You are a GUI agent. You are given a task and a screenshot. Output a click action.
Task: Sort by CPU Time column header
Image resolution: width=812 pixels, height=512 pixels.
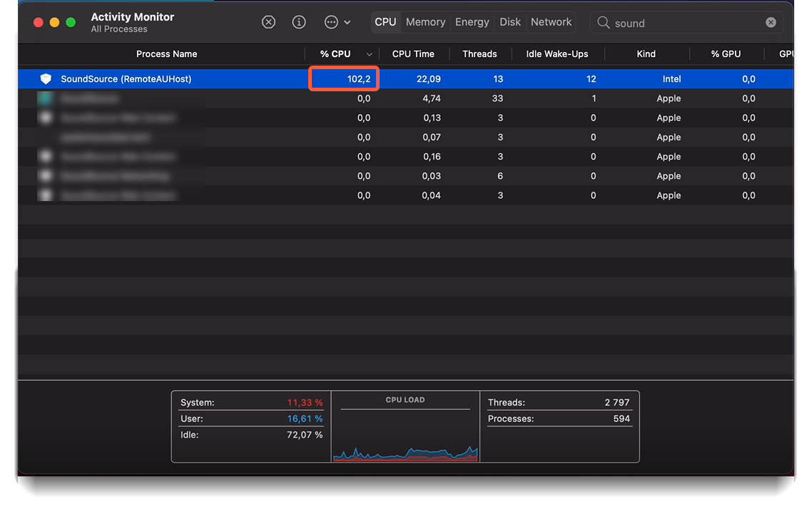point(413,54)
